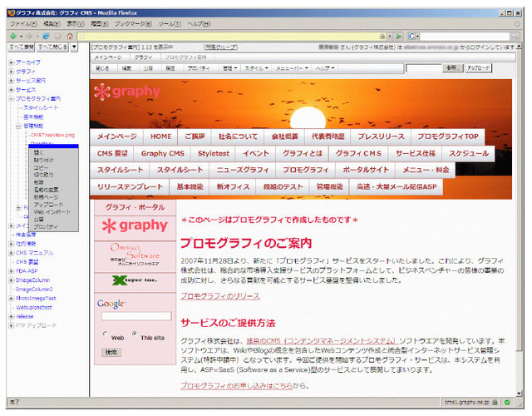The height and width of the screenshot is (416, 532).
Task: Focus the Google site search field
Action: coord(136,316)
